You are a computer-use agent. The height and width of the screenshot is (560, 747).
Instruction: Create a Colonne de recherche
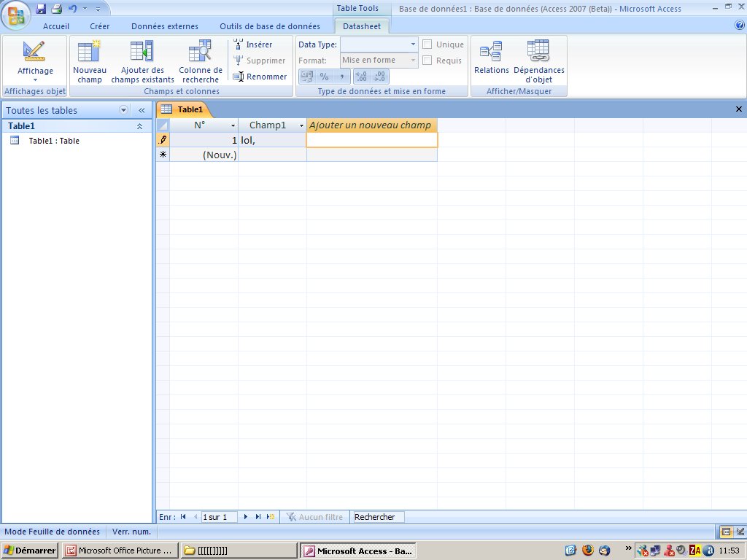(x=201, y=62)
